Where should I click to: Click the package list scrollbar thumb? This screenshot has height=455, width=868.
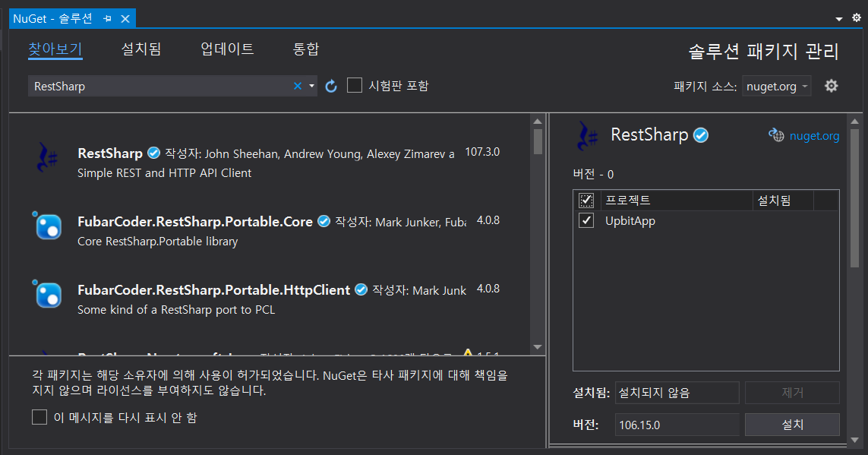538,142
